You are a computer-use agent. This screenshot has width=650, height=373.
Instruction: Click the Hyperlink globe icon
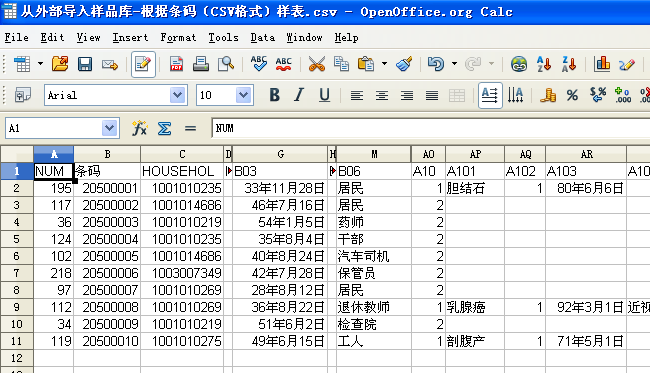(519, 64)
